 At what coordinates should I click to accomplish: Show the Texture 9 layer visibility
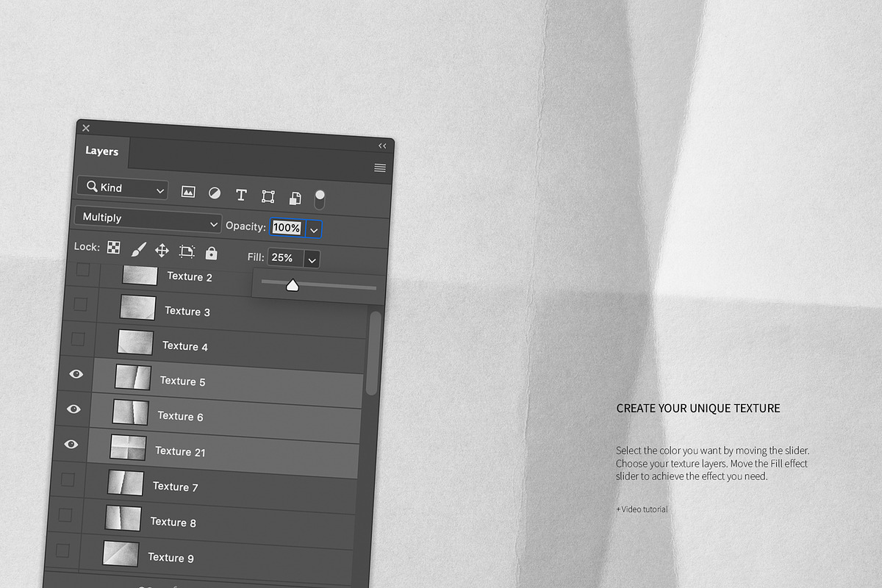pyautogui.click(x=62, y=550)
